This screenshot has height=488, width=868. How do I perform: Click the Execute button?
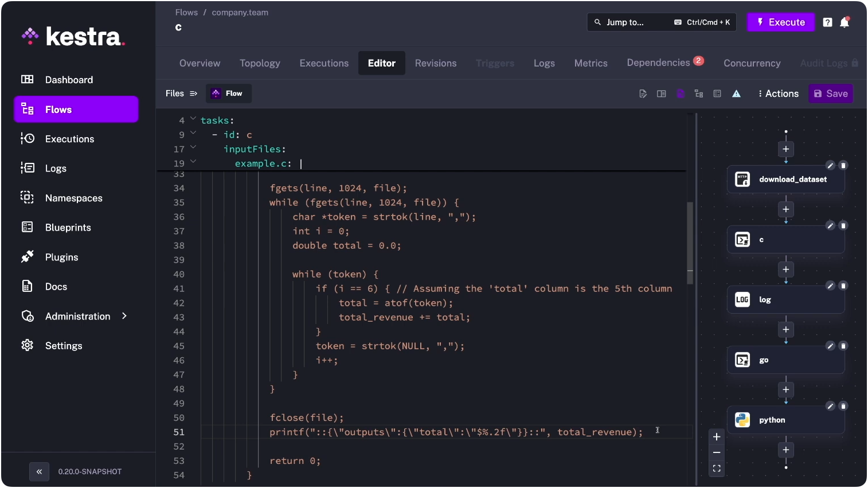click(780, 22)
